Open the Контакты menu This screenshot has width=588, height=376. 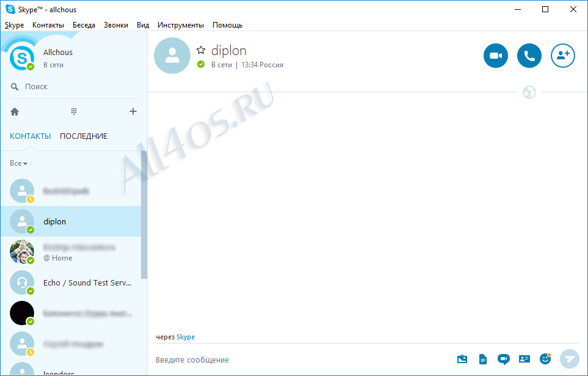[48, 25]
